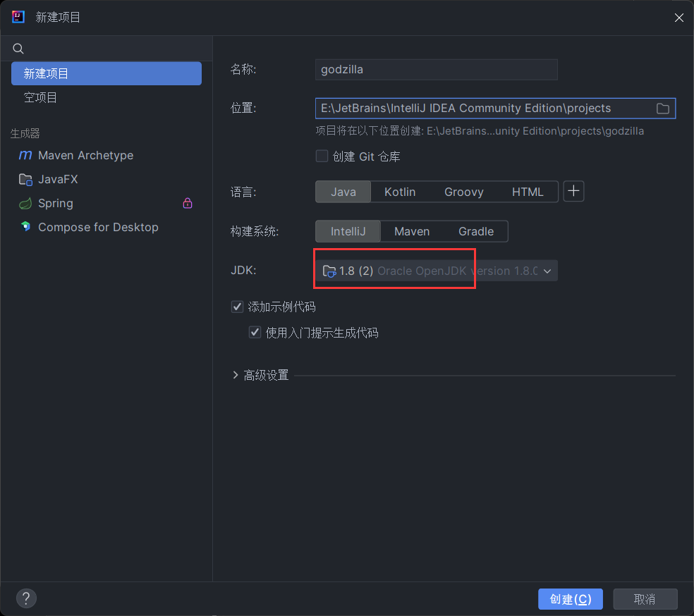Click the lock icon beside Spring
This screenshot has width=694, height=616.
pos(188,203)
